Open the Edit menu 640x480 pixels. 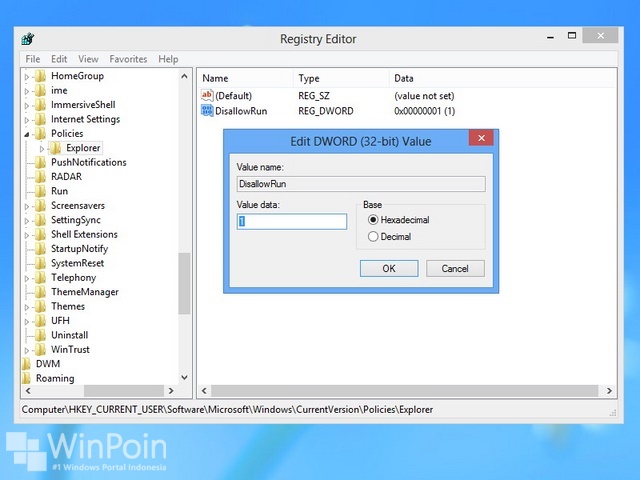pyautogui.click(x=59, y=59)
